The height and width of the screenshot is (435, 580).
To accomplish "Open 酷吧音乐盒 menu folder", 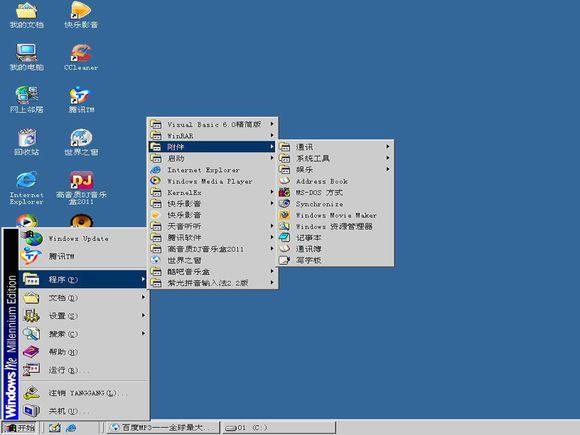I will point(212,272).
